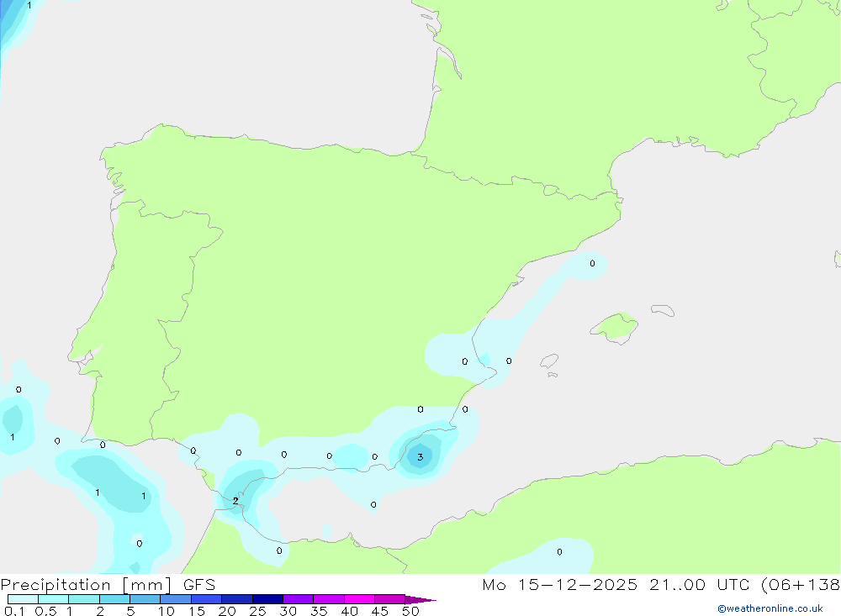The width and height of the screenshot is (841, 616).
Task: Pick the legend swatch between 45 and 50
Action: point(390,599)
